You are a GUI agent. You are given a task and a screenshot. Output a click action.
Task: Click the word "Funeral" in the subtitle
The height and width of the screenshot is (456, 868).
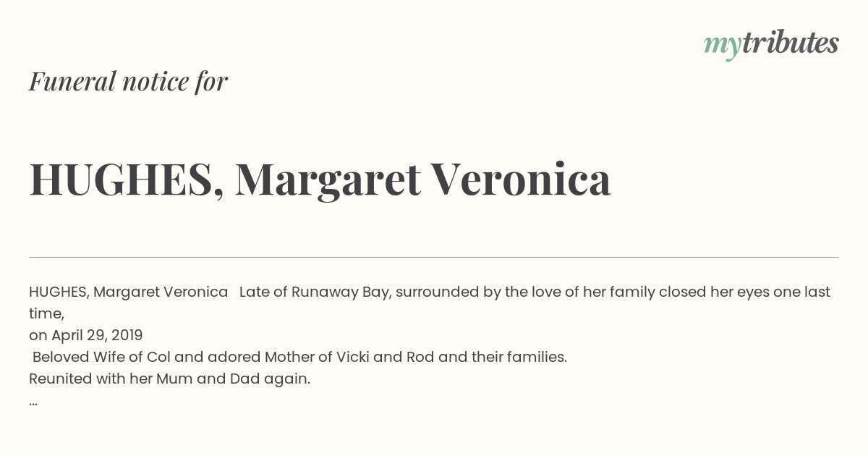[x=72, y=81]
